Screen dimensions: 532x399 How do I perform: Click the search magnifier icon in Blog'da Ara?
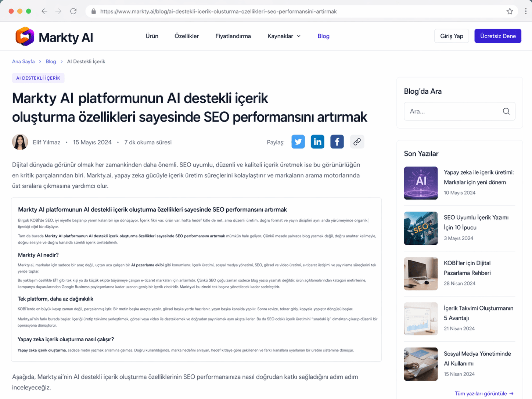click(506, 111)
